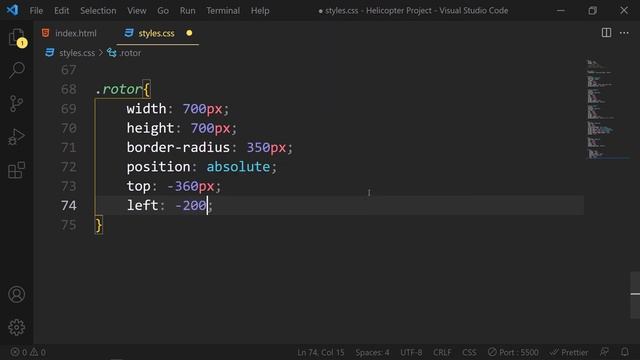Click the vertical scrollbar thumb

click(635, 294)
